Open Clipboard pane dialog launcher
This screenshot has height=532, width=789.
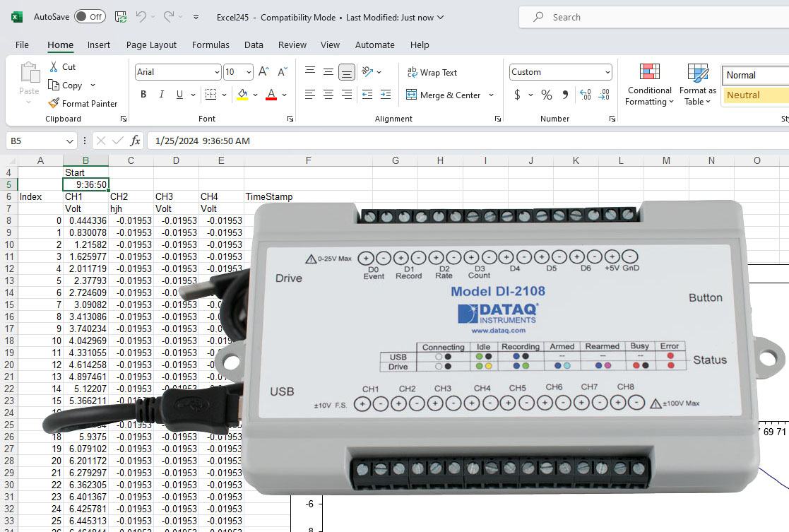tap(124, 119)
